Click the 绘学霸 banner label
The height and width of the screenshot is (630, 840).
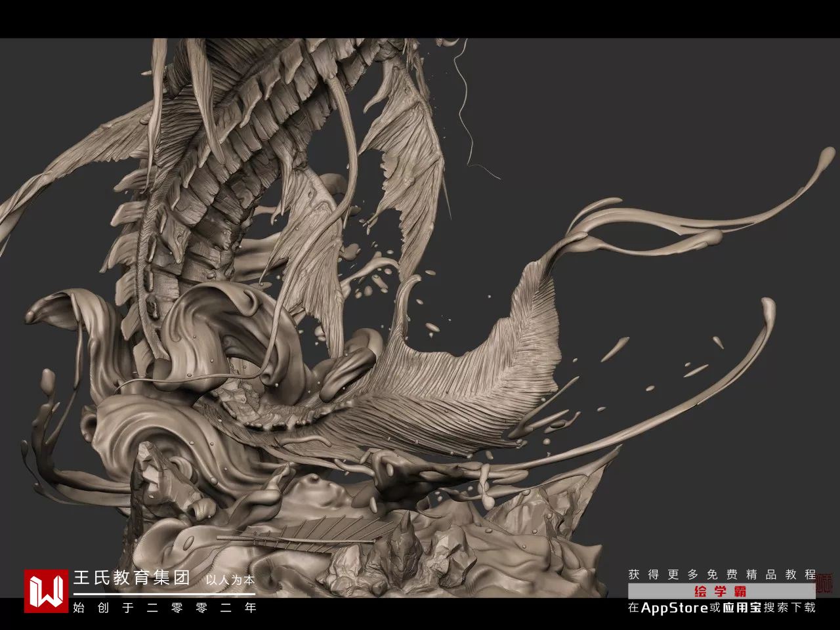(x=721, y=591)
